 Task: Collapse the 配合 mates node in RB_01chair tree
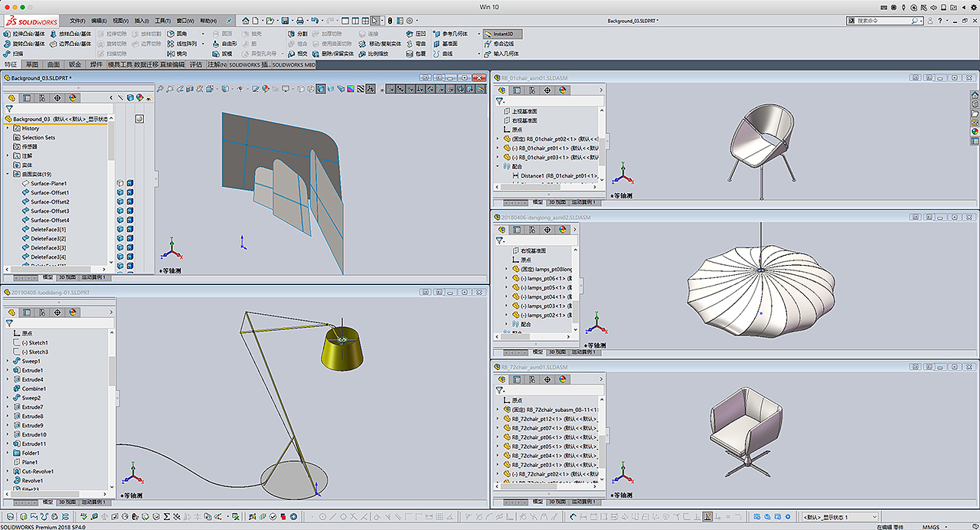(x=498, y=166)
